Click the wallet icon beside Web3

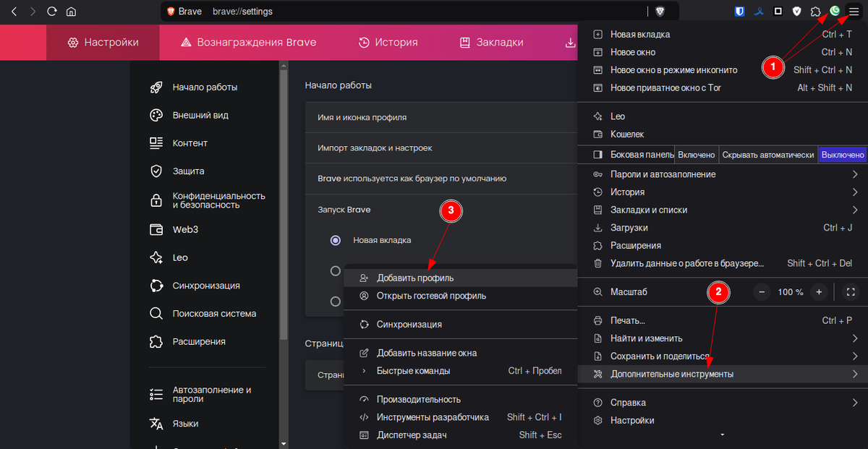coord(156,229)
